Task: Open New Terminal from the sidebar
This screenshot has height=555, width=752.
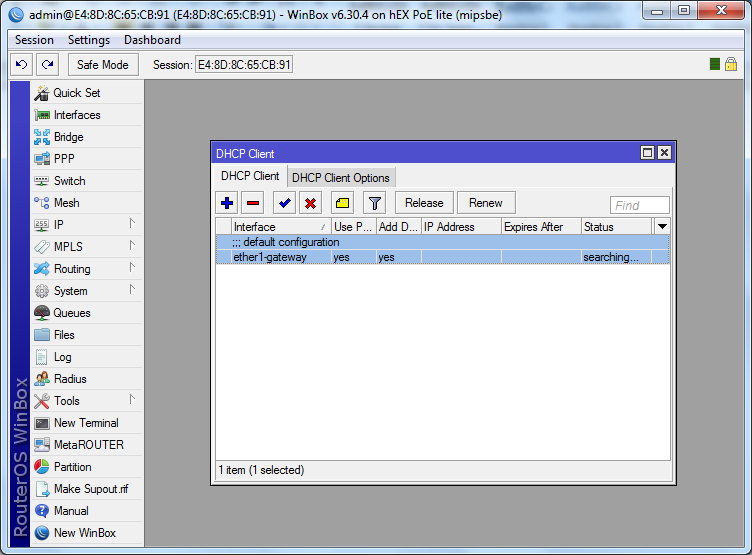Action: point(87,423)
